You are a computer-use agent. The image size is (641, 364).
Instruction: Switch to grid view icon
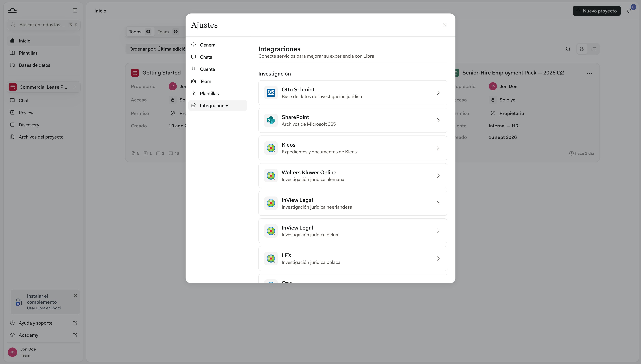(x=582, y=49)
